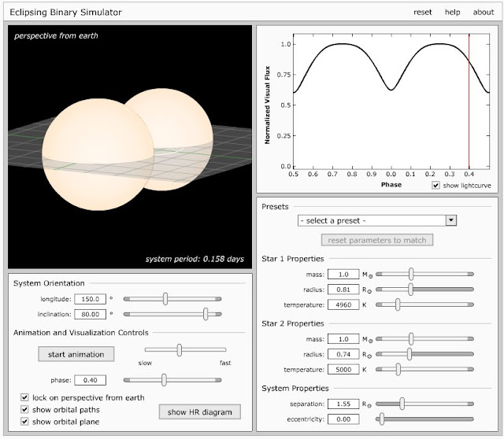
Task: Click the longitude slider handle
Action: pos(165,299)
